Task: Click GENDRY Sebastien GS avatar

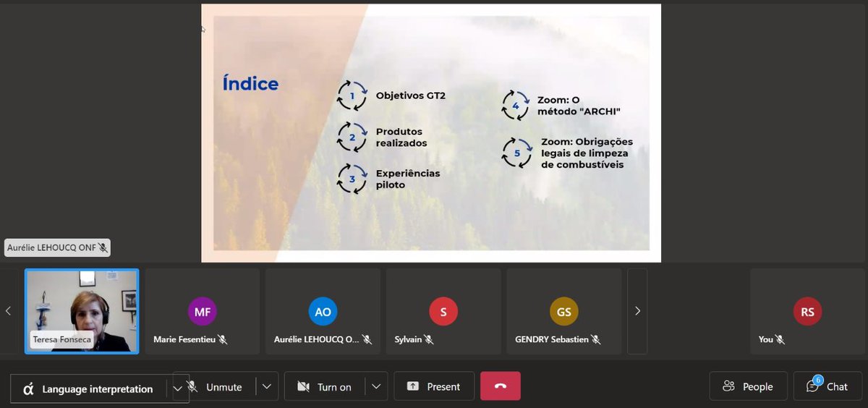Action: (563, 311)
